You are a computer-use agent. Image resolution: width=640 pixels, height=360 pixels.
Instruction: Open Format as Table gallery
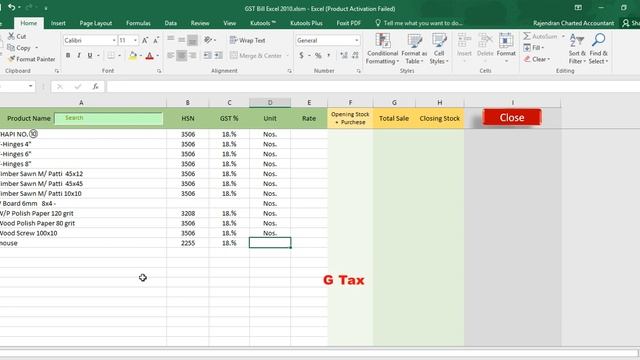pos(414,49)
